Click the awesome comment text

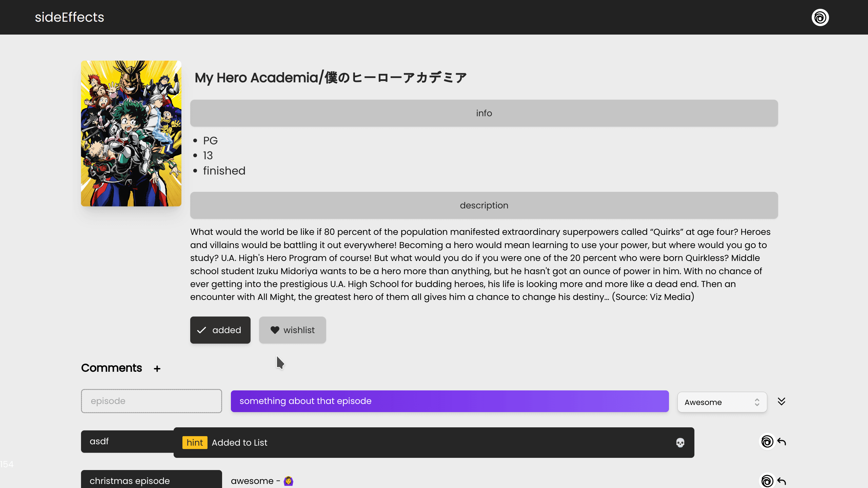[x=262, y=481]
